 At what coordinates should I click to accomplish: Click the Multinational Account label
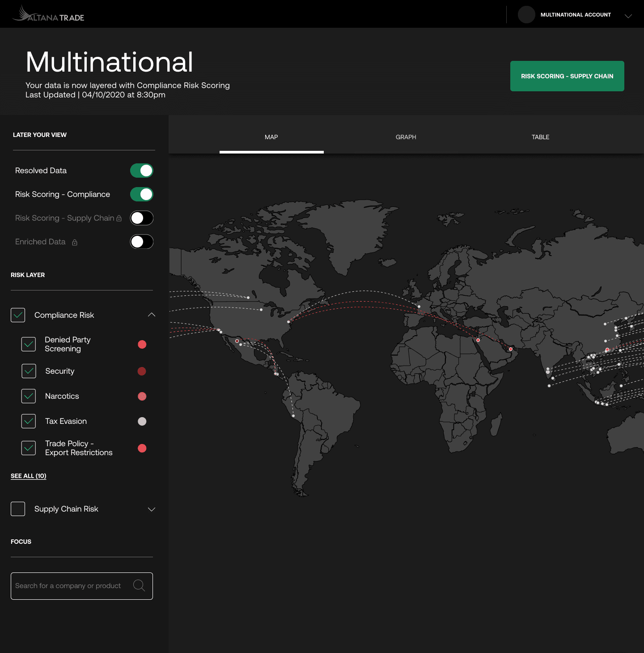576,15
